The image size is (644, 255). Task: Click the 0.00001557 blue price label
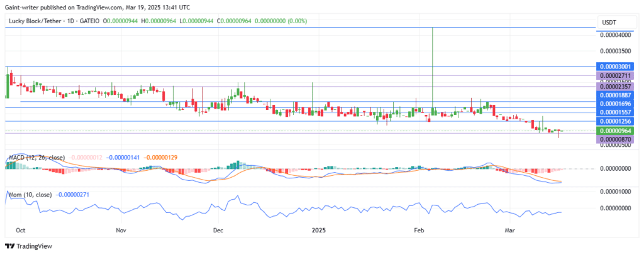[x=615, y=112]
